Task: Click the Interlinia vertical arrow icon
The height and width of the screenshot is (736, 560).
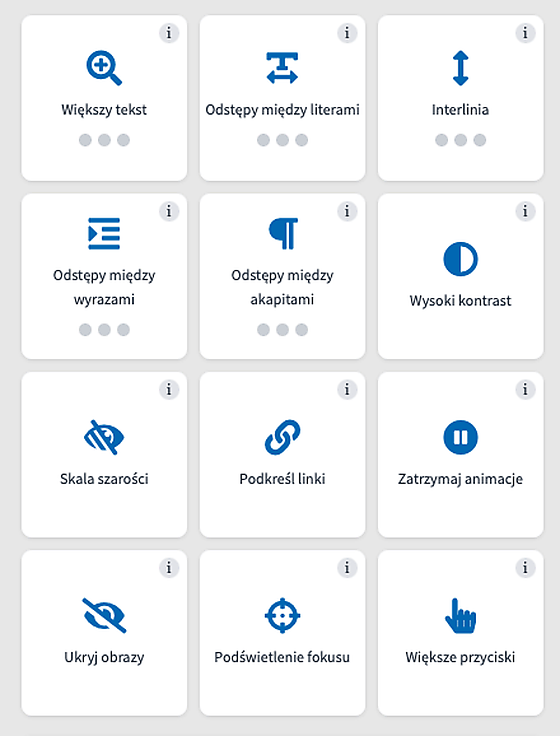Action: 460,68
